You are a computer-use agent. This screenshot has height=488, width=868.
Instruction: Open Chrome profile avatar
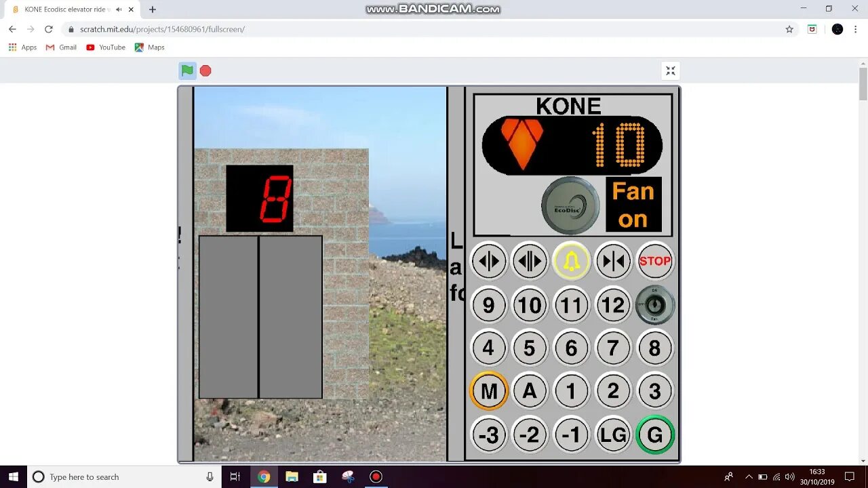pyautogui.click(x=837, y=29)
